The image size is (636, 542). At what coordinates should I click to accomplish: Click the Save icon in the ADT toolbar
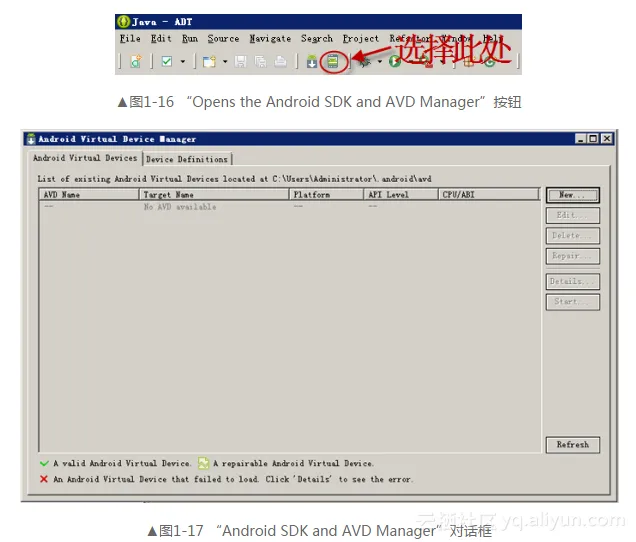click(241, 62)
